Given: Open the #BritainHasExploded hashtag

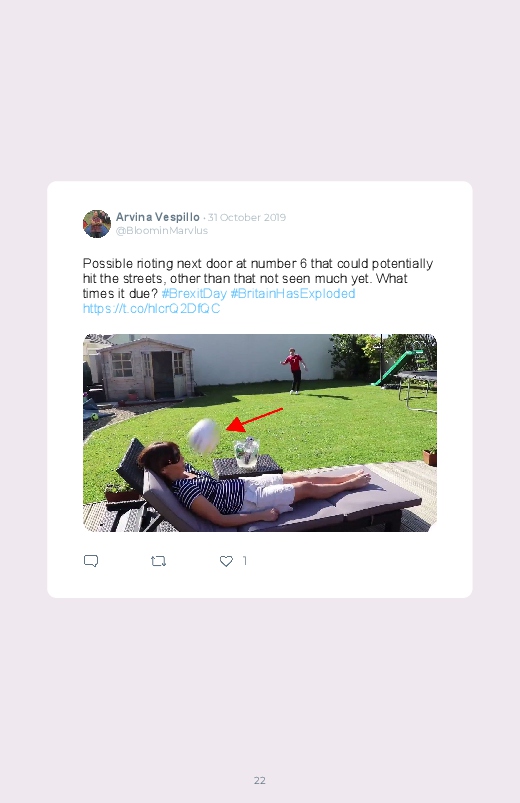Looking at the screenshot, I should (x=293, y=293).
